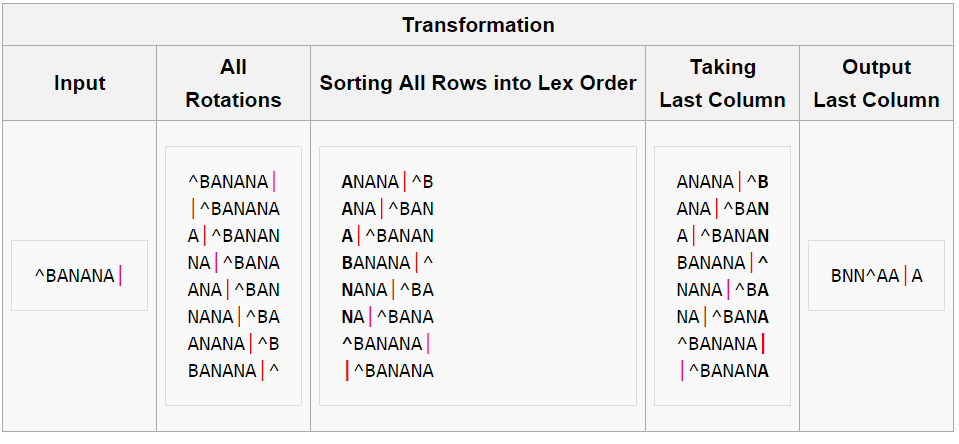Image resolution: width=959 pixels, height=444 pixels.
Task: Click the ANANA|^B row in the sorted rows column
Action: pyautogui.click(x=387, y=181)
